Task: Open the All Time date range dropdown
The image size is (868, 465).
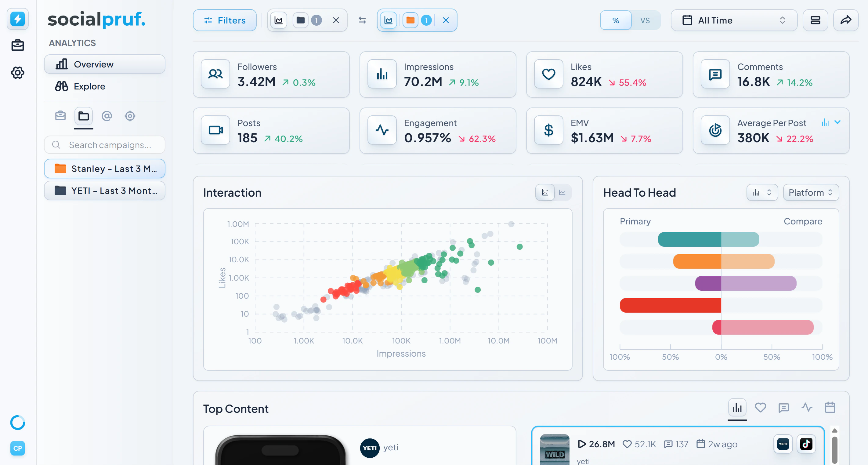Action: (734, 20)
